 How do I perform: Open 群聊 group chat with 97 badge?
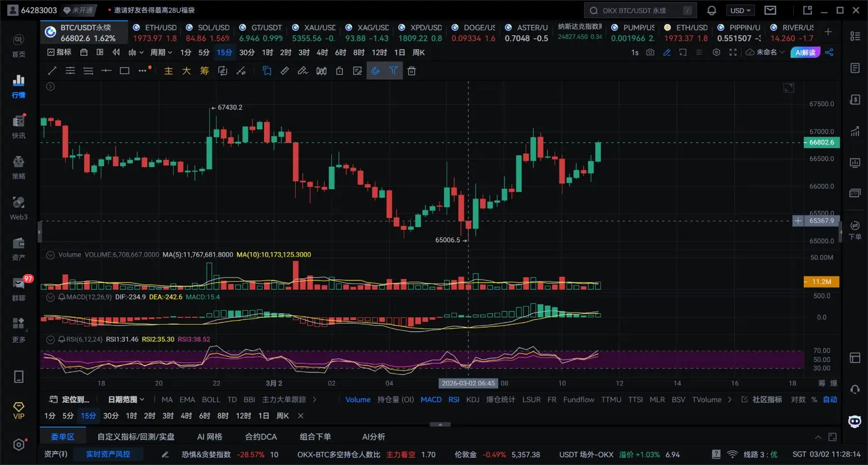coord(19,289)
